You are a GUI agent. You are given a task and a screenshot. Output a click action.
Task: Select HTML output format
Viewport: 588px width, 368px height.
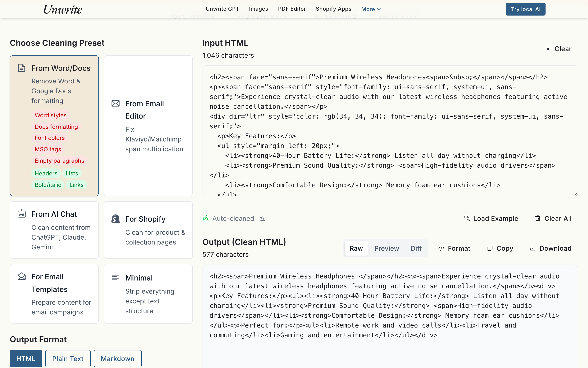(26, 359)
